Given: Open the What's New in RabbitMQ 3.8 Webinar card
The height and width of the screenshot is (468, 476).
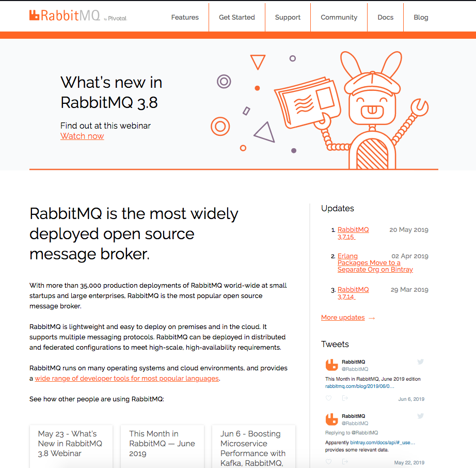Looking at the screenshot, I should pyautogui.click(x=71, y=446).
